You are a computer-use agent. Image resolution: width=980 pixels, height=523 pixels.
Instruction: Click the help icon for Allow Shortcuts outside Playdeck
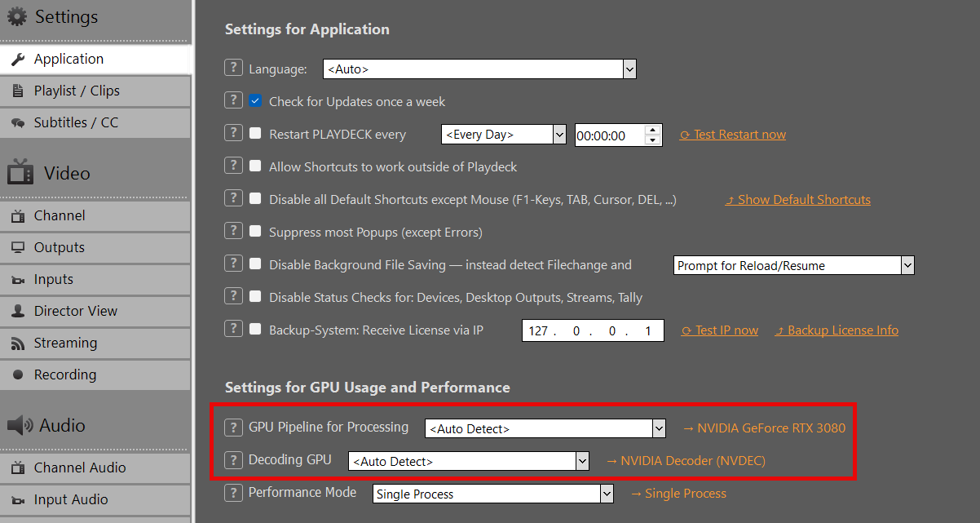coord(234,166)
